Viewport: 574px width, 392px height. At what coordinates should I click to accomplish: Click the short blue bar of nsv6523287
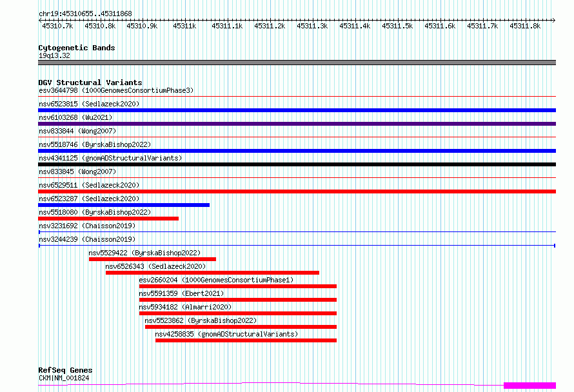[x=124, y=205]
